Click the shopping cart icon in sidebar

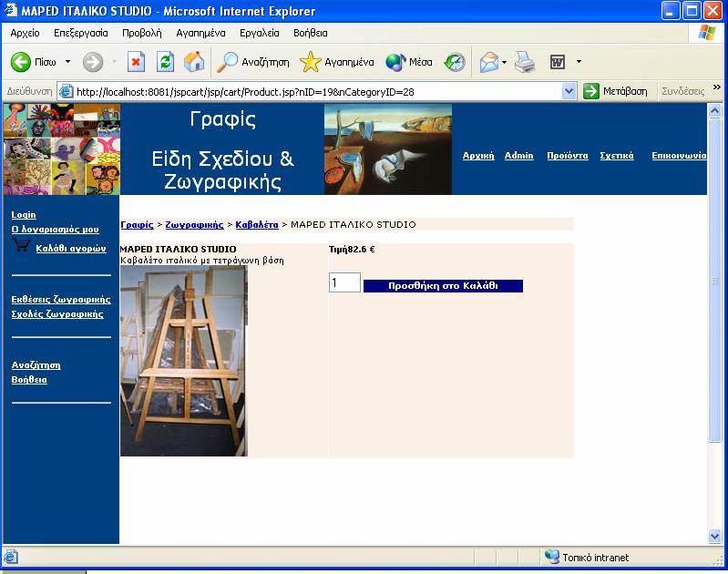pos(21,245)
